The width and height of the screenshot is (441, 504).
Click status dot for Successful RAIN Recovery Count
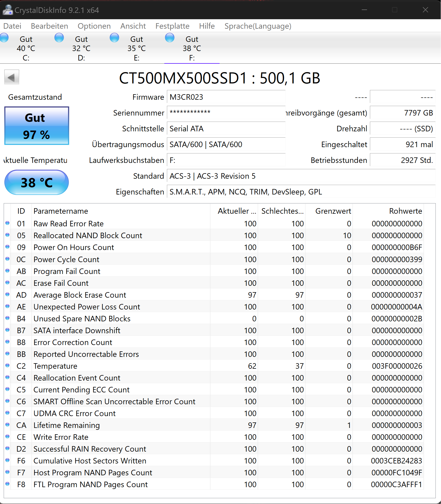(x=7, y=448)
